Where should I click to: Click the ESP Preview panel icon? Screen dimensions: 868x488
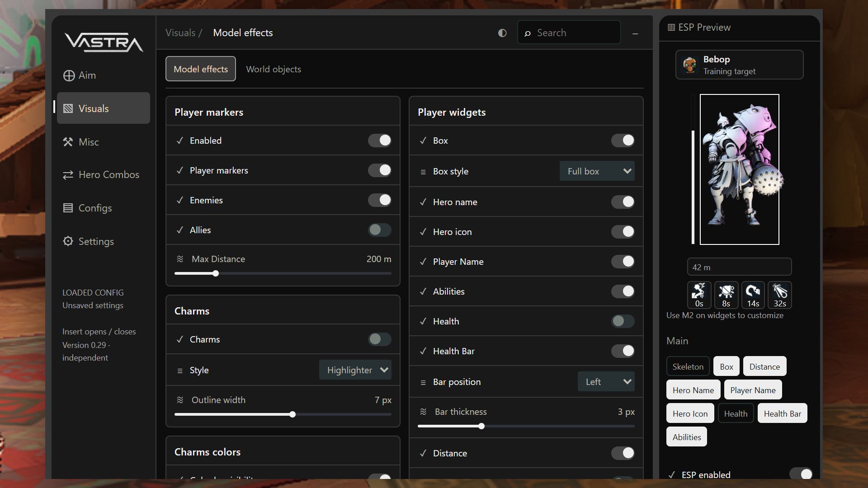point(671,28)
